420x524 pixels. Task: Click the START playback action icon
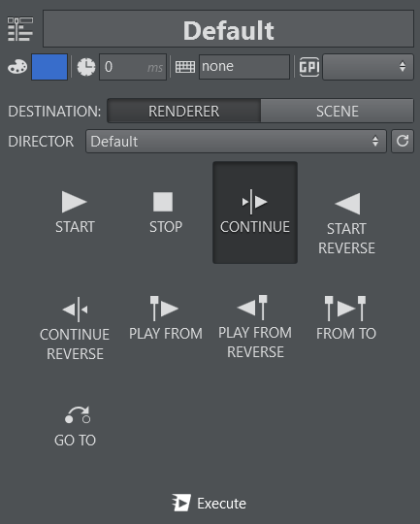(75, 202)
